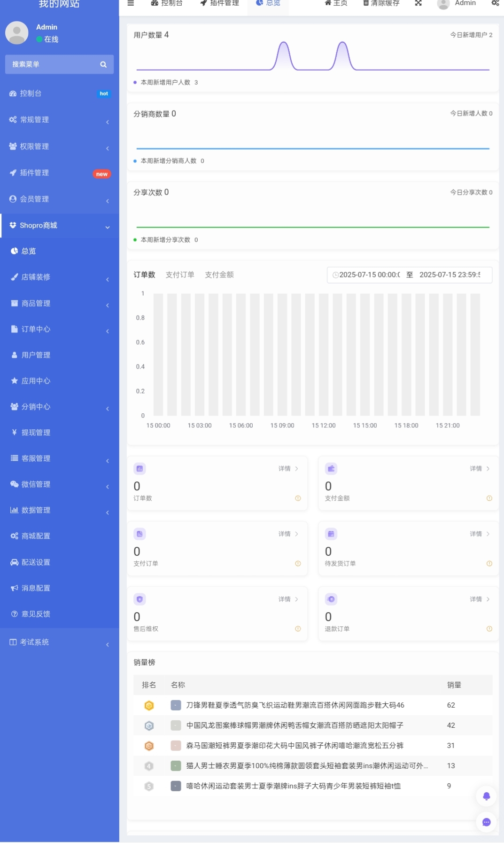The height and width of the screenshot is (843, 504).
Task: Click the info icon on 支付金额 card
Action: click(x=489, y=498)
